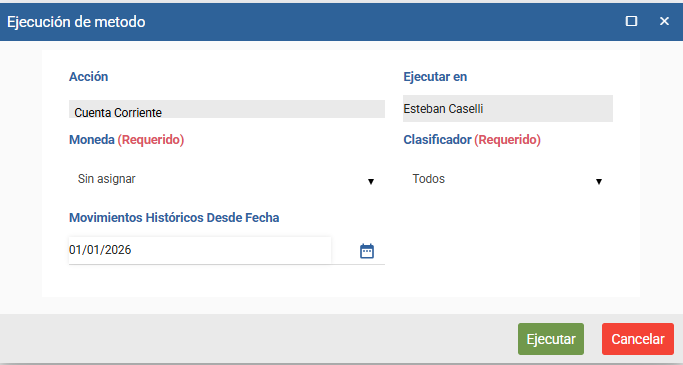
Task: Click the Clasificador field label
Action: coord(437,139)
